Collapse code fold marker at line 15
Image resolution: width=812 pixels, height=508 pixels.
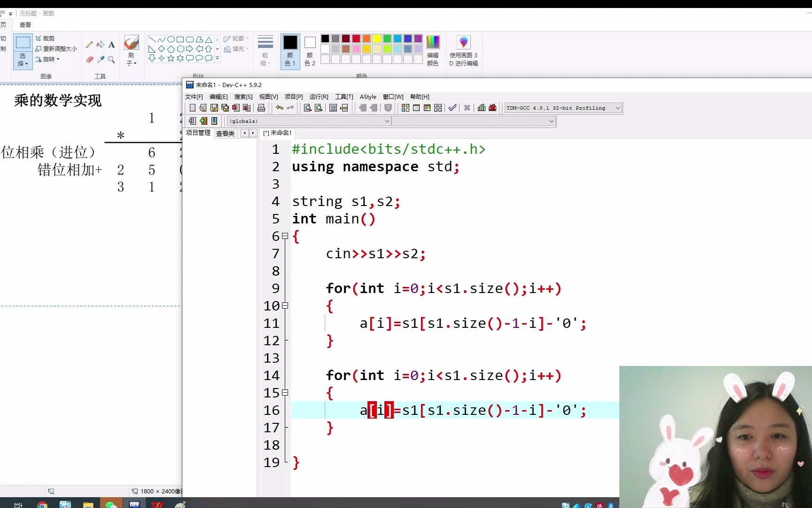point(285,393)
